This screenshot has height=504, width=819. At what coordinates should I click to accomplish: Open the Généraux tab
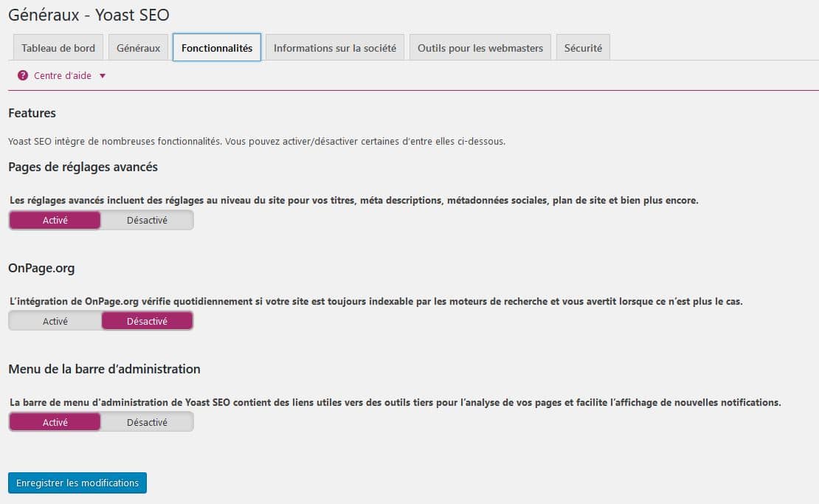pos(139,48)
